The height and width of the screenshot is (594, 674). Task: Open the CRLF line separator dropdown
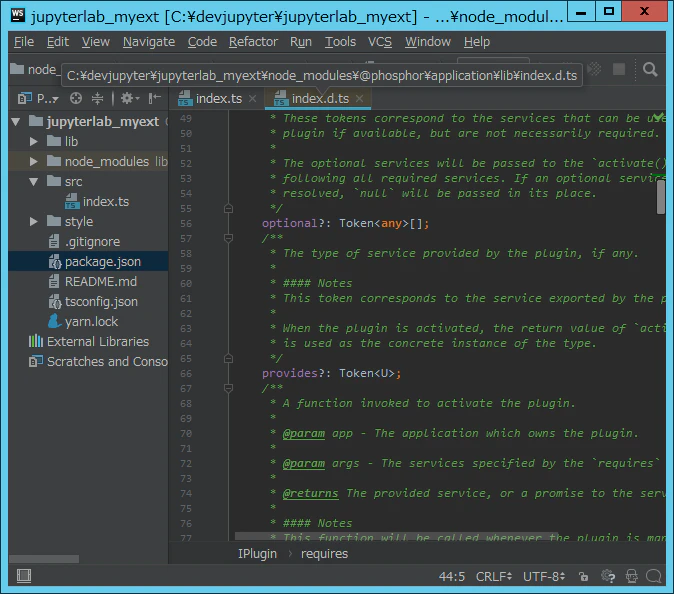[493, 576]
